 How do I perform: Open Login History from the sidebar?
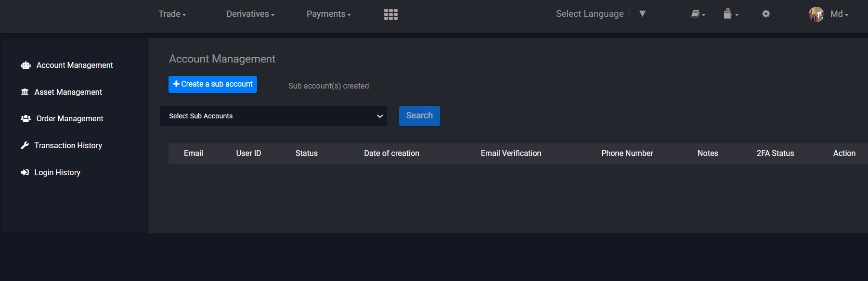click(57, 172)
